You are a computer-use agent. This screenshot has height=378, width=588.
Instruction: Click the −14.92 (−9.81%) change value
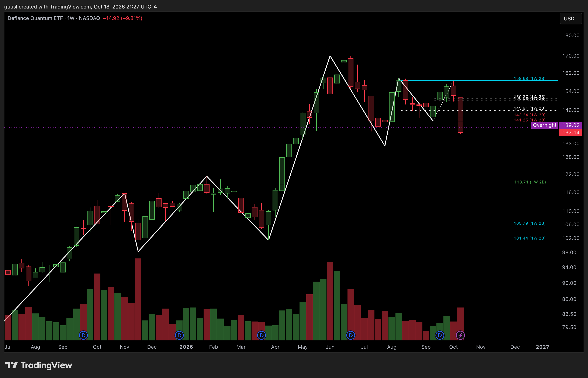click(x=123, y=18)
